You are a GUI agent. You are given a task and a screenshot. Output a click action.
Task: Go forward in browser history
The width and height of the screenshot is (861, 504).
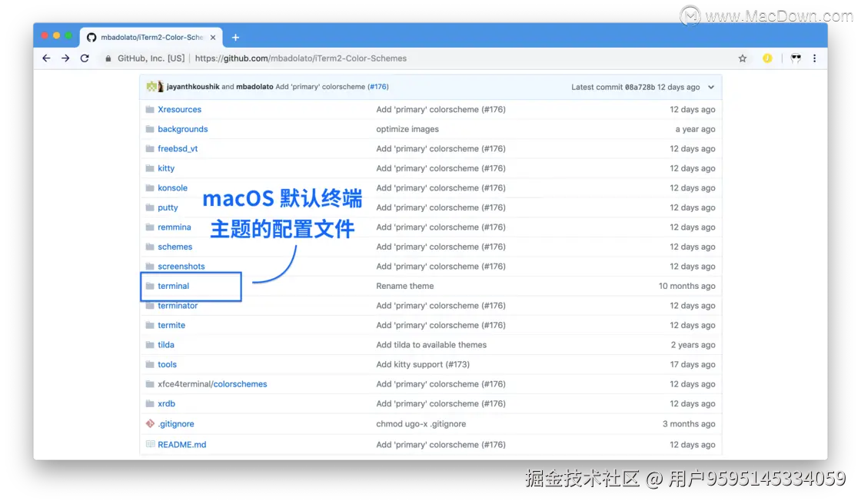coord(65,58)
